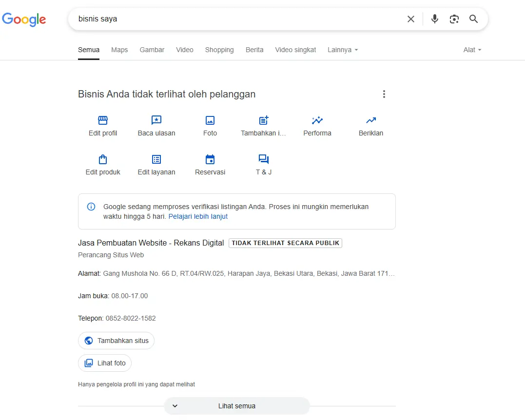The width and height of the screenshot is (525, 420).
Task: Click the Beriklan trending arrow icon
Action: pos(370,120)
